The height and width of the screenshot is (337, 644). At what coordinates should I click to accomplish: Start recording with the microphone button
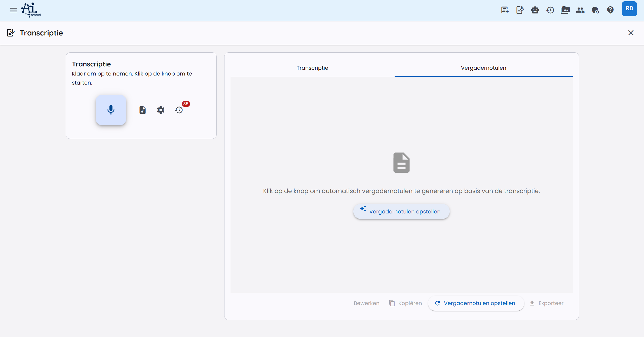111,110
